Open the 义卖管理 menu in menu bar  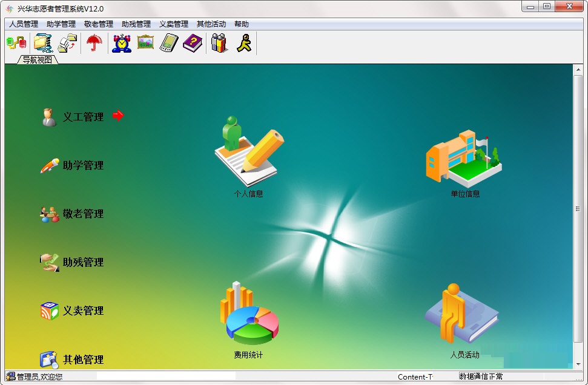pos(174,24)
